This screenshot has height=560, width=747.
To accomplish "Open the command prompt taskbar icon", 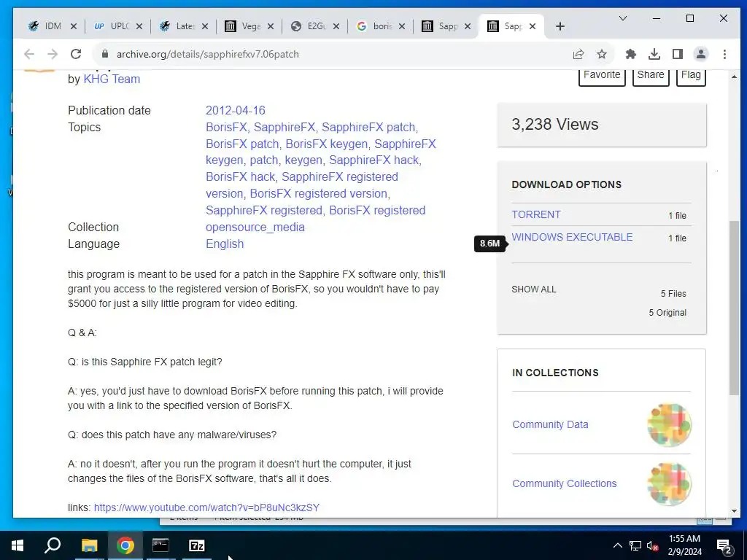I will point(160,545).
